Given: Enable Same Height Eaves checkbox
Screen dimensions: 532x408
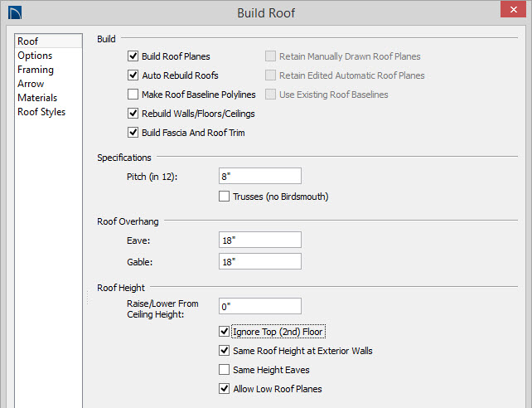Looking at the screenshot, I should click(224, 369).
